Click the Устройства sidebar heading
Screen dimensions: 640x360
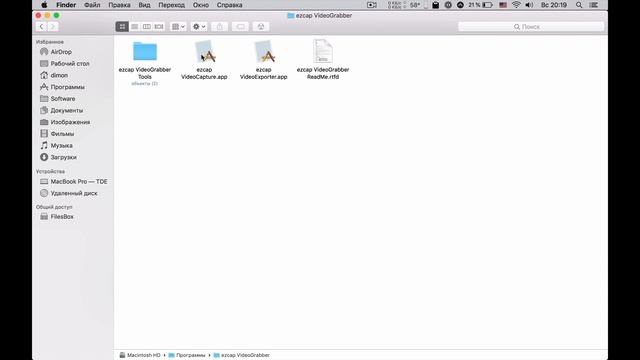point(50,171)
